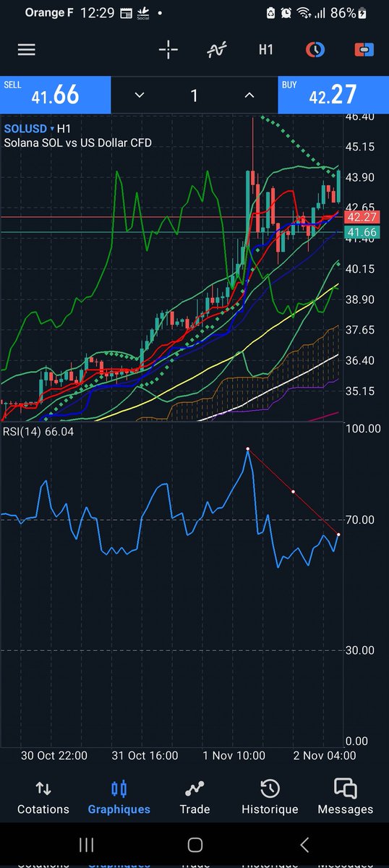Tap the 30 Oct 22:00 time label
Screen dimensions: 389x868
coord(54,755)
